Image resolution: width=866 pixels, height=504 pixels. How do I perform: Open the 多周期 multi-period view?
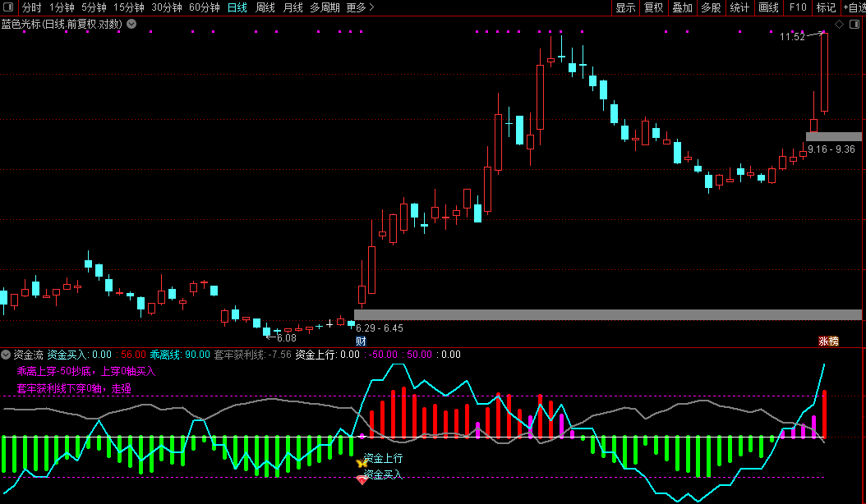(x=325, y=7)
